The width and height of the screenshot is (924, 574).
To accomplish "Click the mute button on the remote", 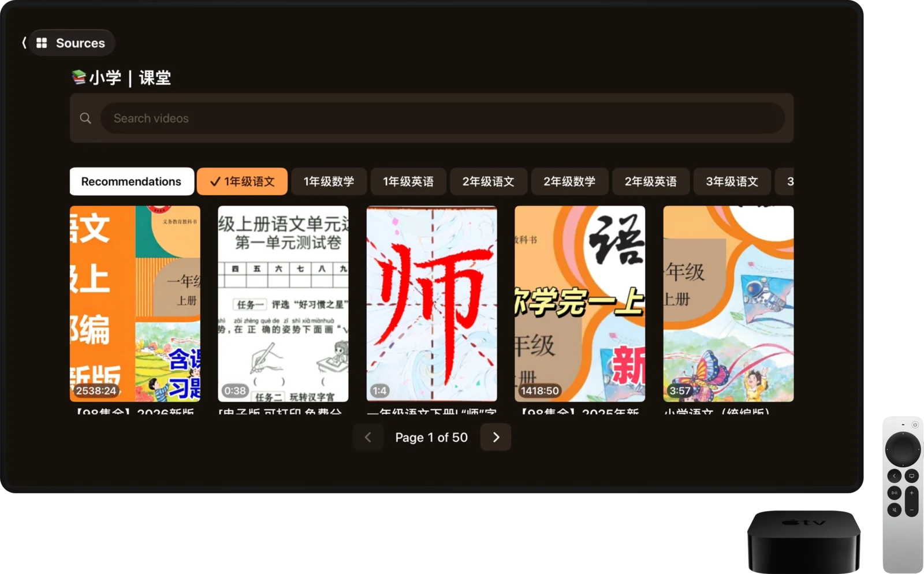I will [x=894, y=510].
